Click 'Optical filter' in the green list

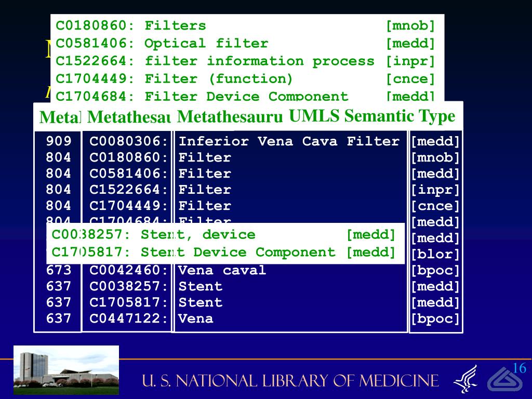click(x=206, y=44)
